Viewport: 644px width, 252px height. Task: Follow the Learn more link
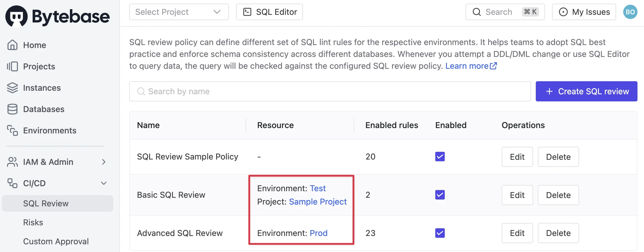(471, 66)
